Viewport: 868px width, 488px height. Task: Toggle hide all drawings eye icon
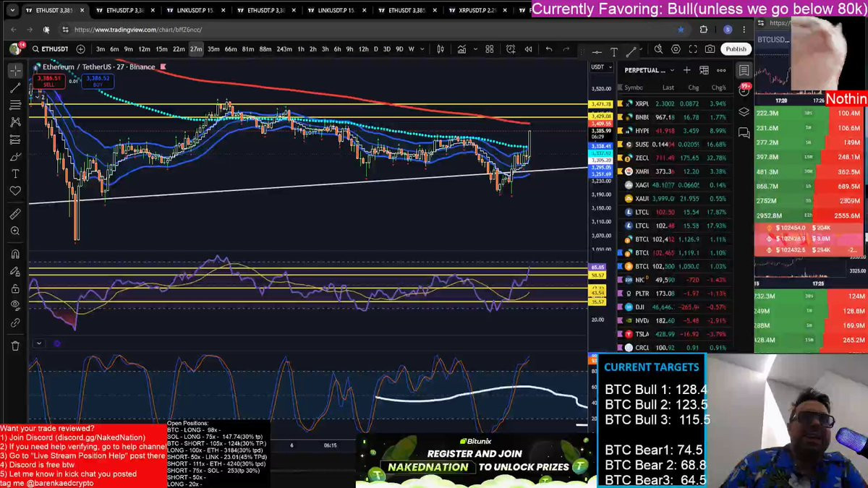click(x=15, y=306)
